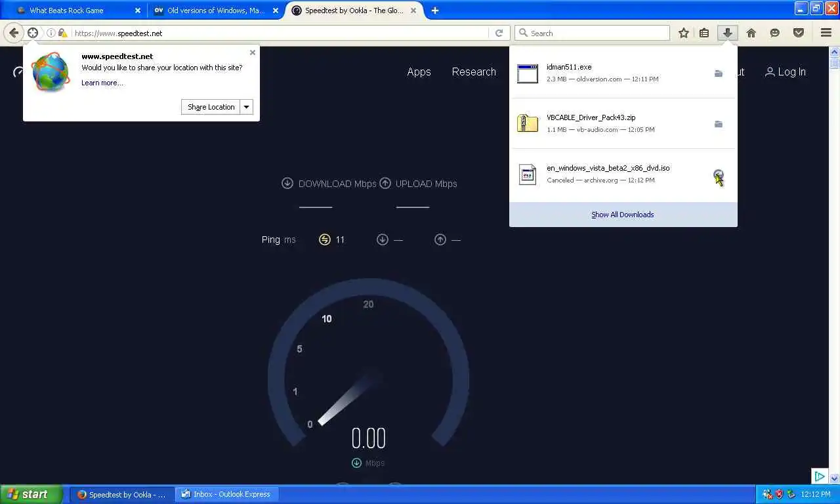
Task: Click in the Search box
Action: 593,33
